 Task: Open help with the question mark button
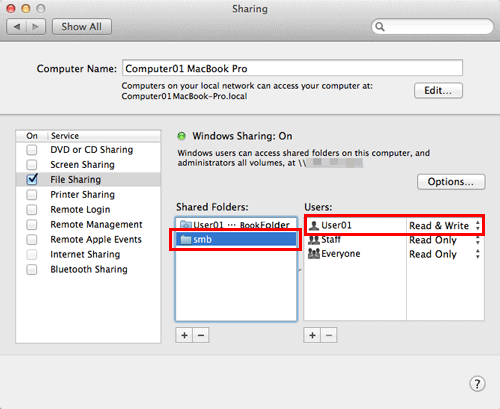[477, 384]
